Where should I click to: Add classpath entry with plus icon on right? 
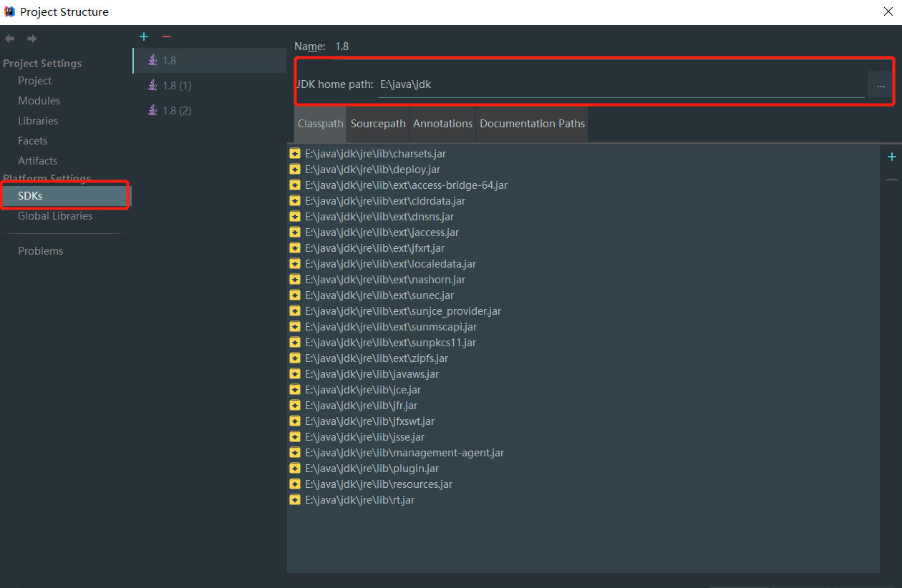click(x=892, y=156)
